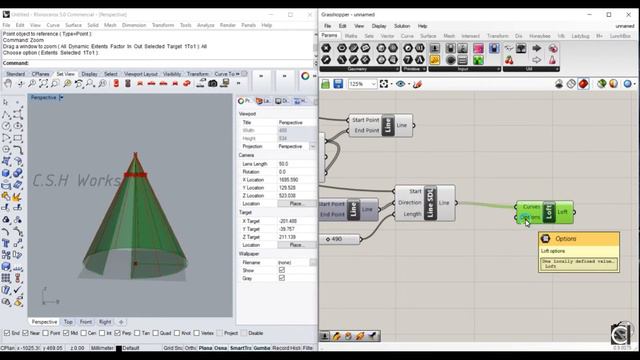Enable the Point osnap checkbox

point(45,333)
